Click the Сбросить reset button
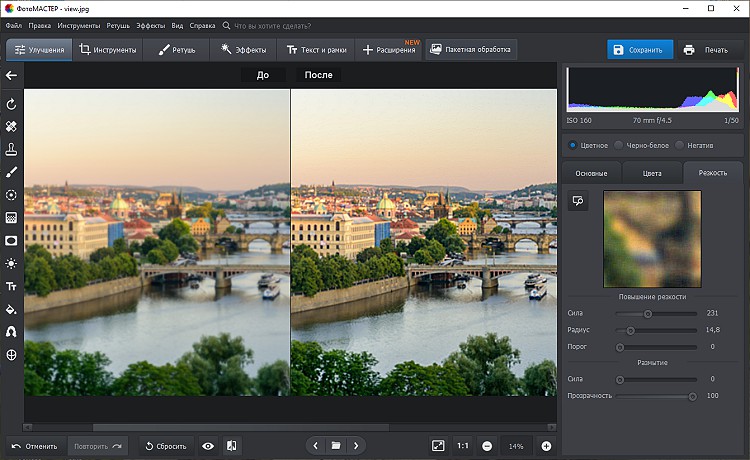750x460 pixels. pyautogui.click(x=164, y=445)
